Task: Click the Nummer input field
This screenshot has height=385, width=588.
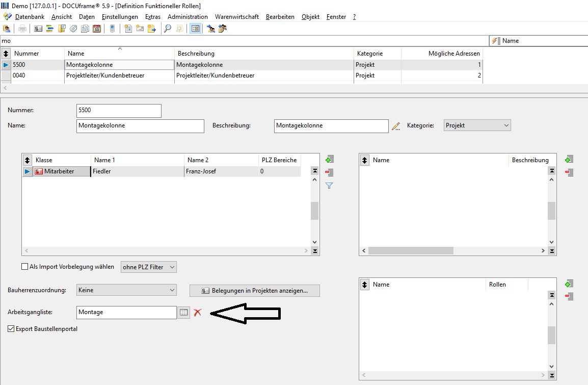Action: [119, 111]
